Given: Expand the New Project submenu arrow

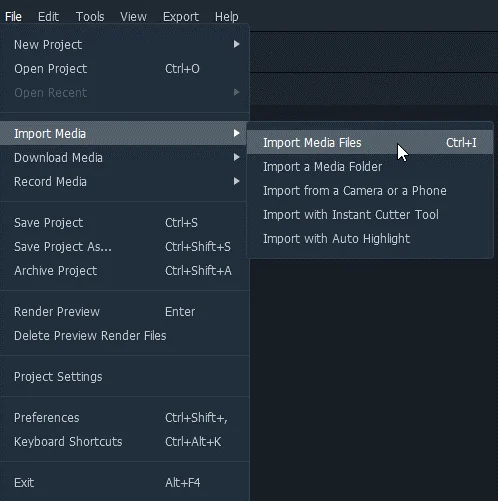Looking at the screenshot, I should pos(236,44).
